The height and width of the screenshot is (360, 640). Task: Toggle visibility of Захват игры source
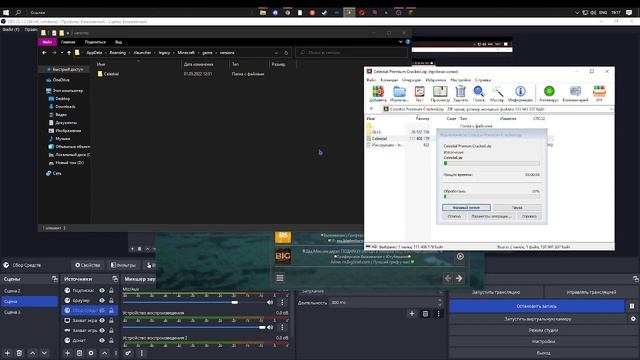[x=102, y=330]
